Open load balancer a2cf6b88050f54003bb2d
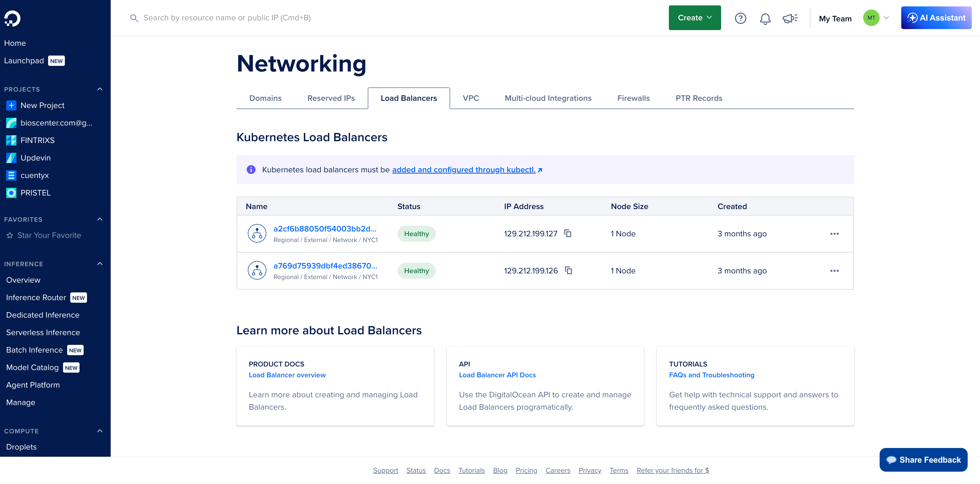Image resolution: width=980 pixels, height=484 pixels. 325,229
